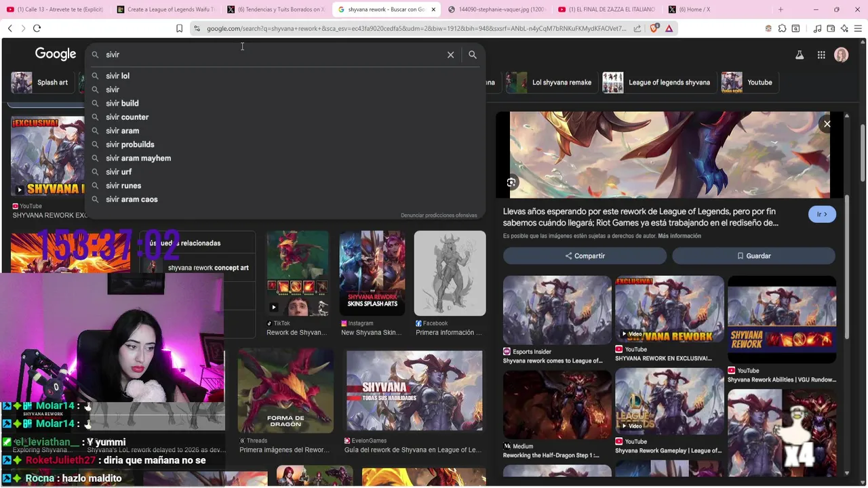Select the 'sivir aram' suggestion
Viewport: 868px width, 488px height.
pos(285,131)
